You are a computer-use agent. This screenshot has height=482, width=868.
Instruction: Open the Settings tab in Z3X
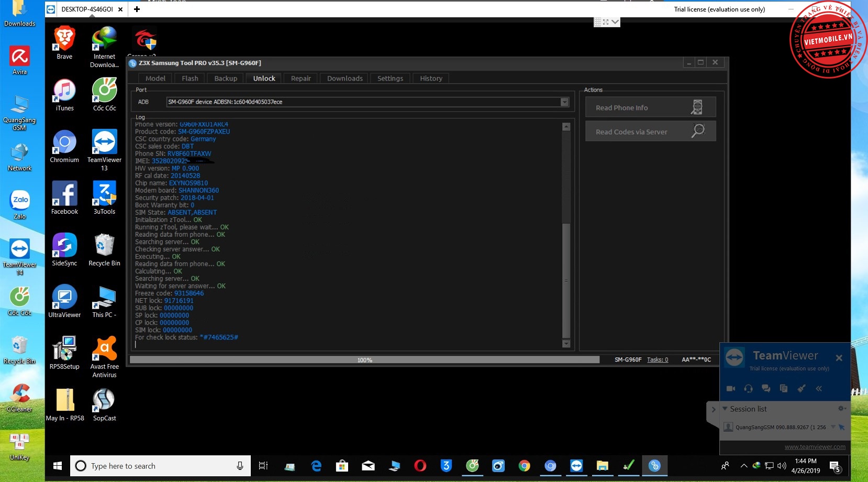point(390,78)
